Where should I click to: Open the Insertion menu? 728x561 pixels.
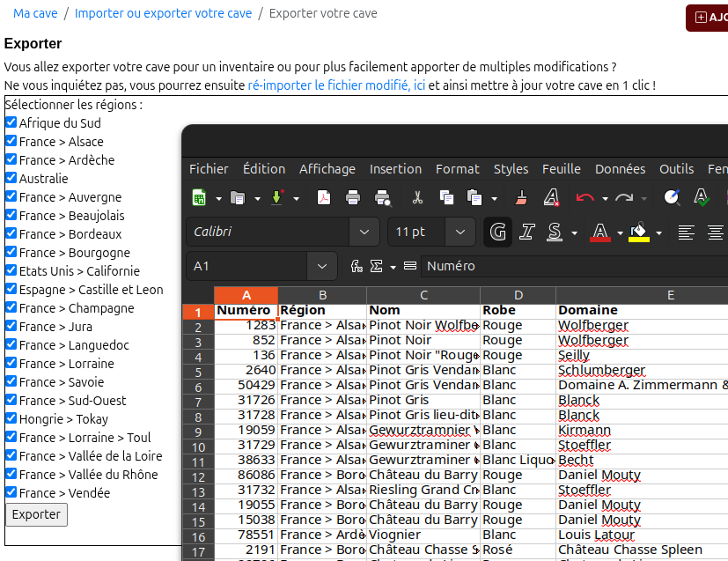395,169
